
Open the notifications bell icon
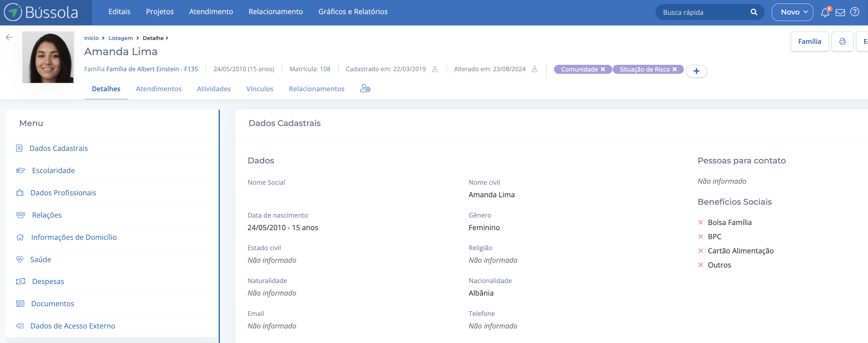(x=825, y=13)
